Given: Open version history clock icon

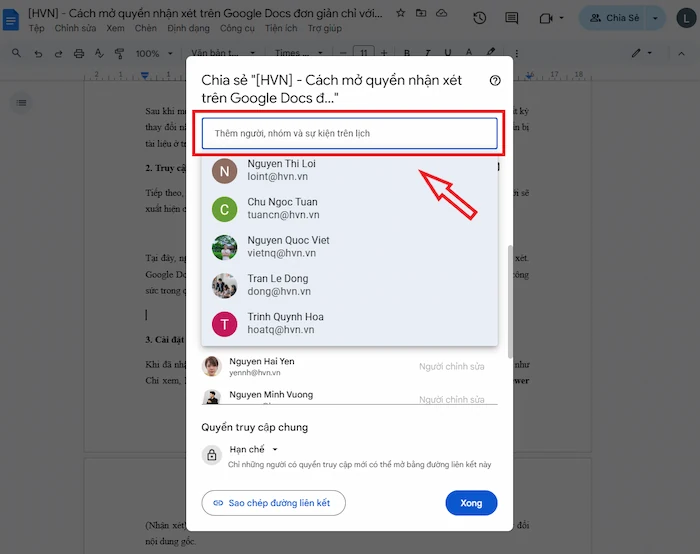Looking at the screenshot, I should (x=480, y=18).
